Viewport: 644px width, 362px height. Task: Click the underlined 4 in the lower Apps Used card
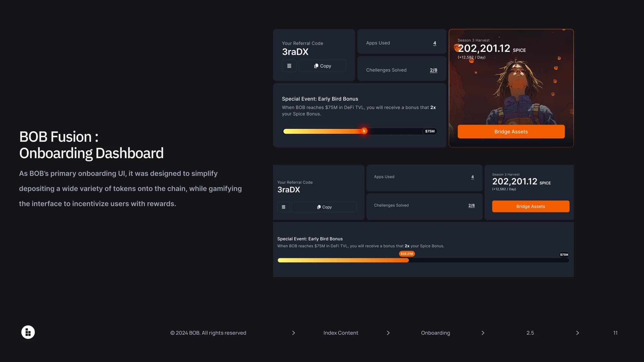(473, 177)
